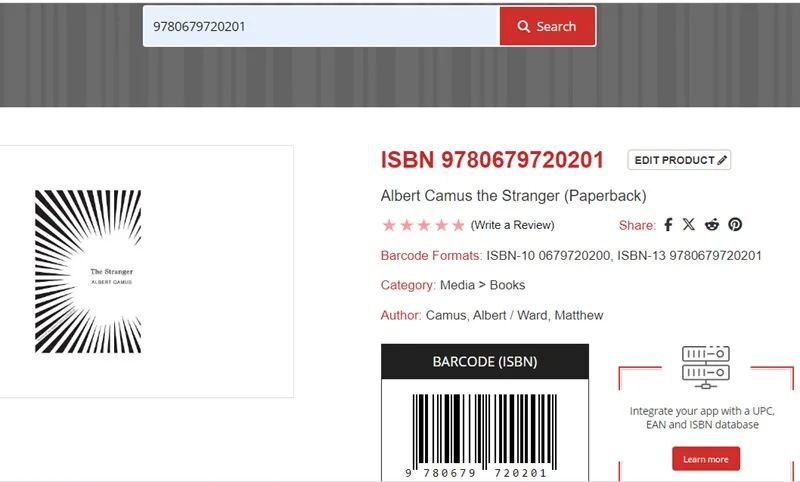The image size is (800, 482).
Task: Open the Write a Review link
Action: (512, 225)
